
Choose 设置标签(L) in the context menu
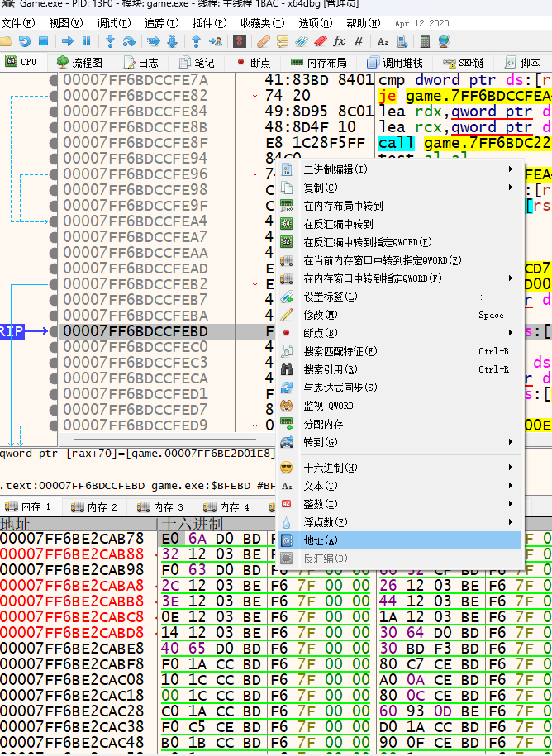pyautogui.click(x=331, y=297)
